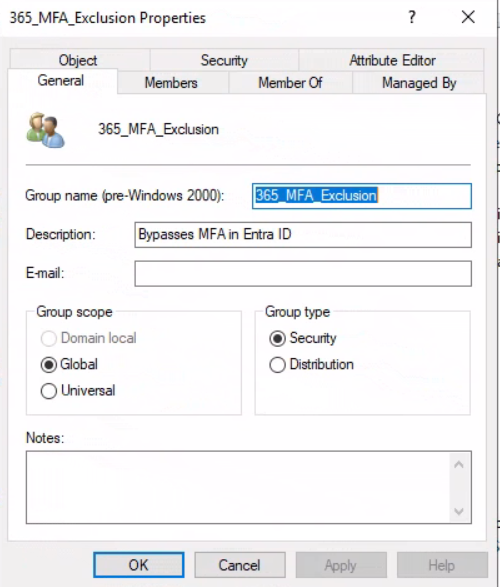Click the group users icon
This screenshot has width=500, height=587.
45,130
